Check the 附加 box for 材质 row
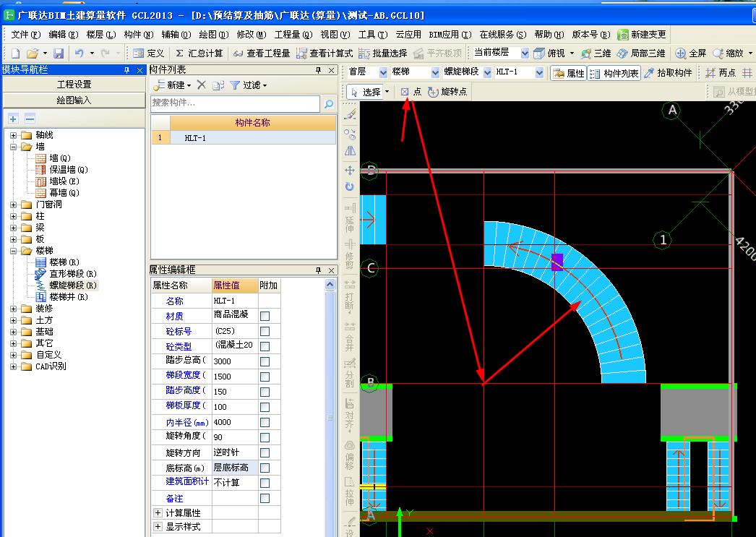 tap(265, 316)
